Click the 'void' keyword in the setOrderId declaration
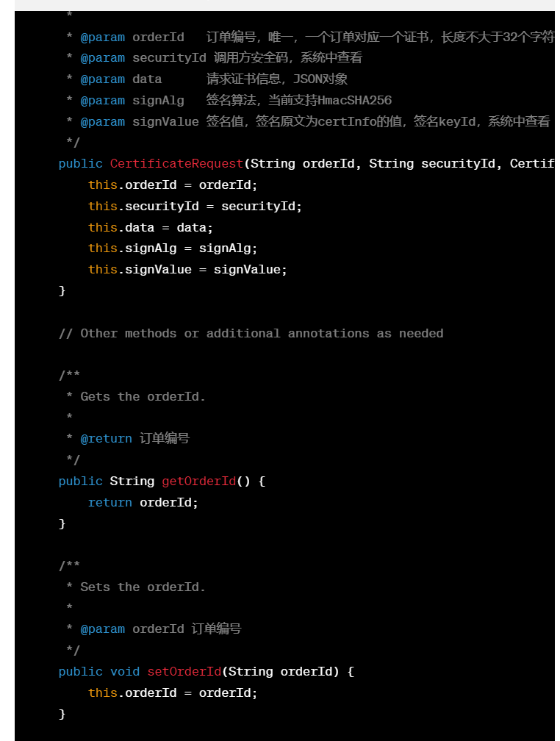Viewport: 560px width, 741px height. coord(125,672)
